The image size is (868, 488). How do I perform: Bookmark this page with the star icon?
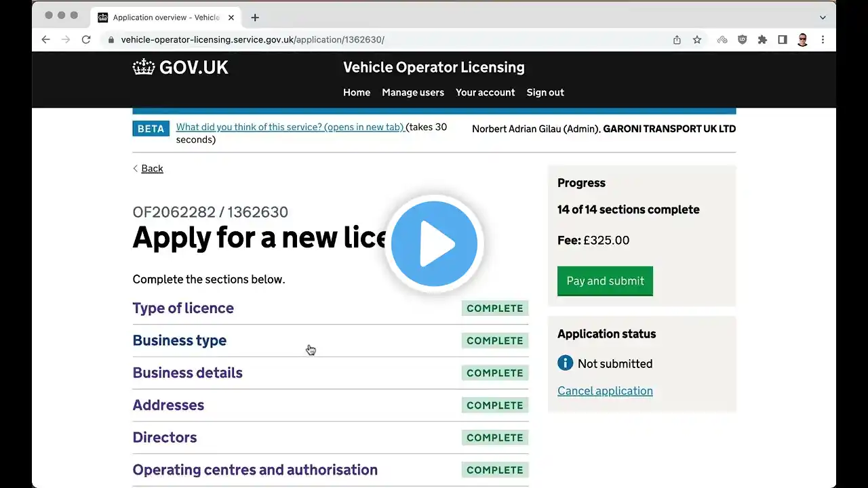(x=697, y=40)
